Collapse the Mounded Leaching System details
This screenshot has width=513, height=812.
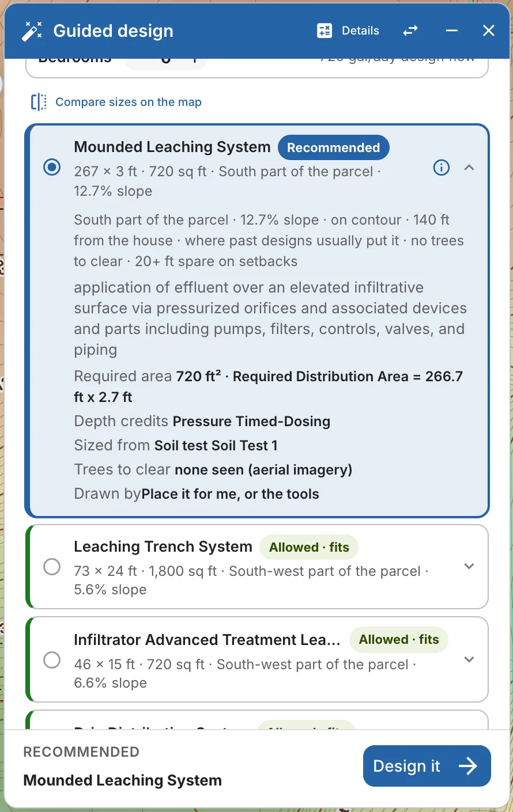click(x=469, y=168)
